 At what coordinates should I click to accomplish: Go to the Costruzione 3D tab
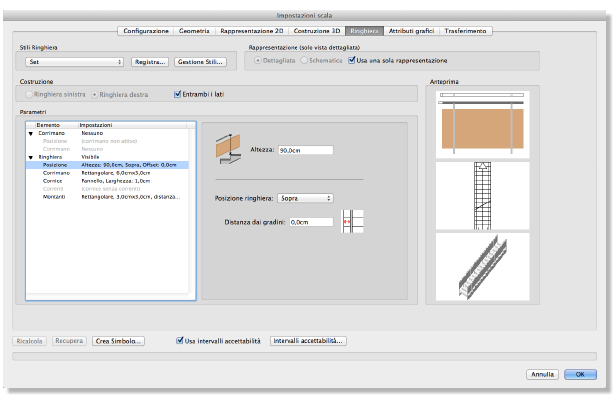click(317, 31)
